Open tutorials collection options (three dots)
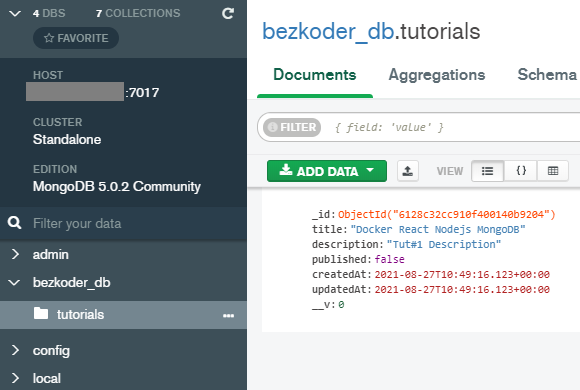This screenshot has height=390, width=580. 228,316
